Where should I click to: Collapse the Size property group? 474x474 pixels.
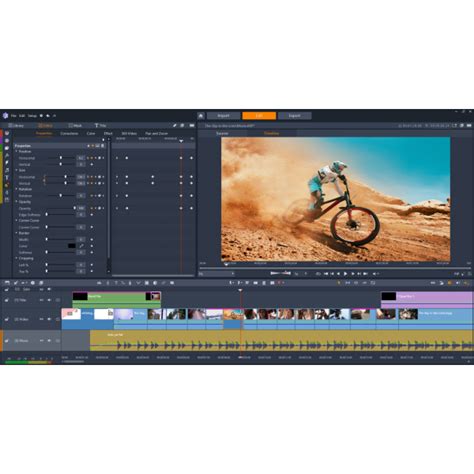coord(16,170)
